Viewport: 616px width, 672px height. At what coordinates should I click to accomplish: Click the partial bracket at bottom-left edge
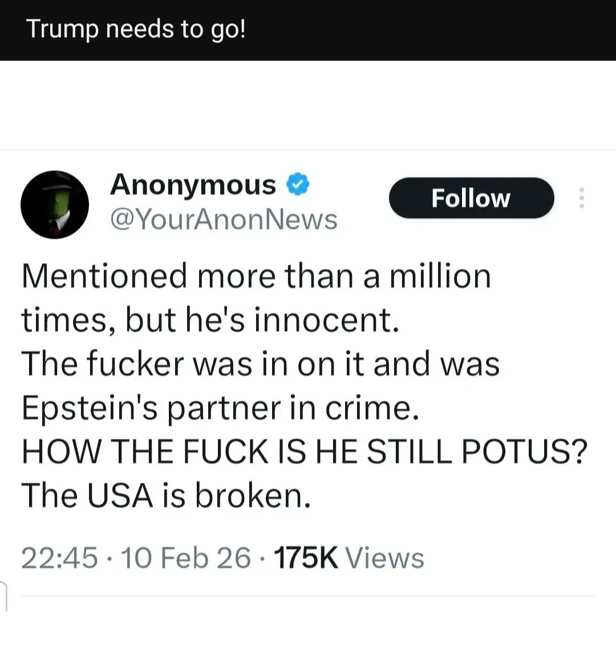tap(4, 596)
